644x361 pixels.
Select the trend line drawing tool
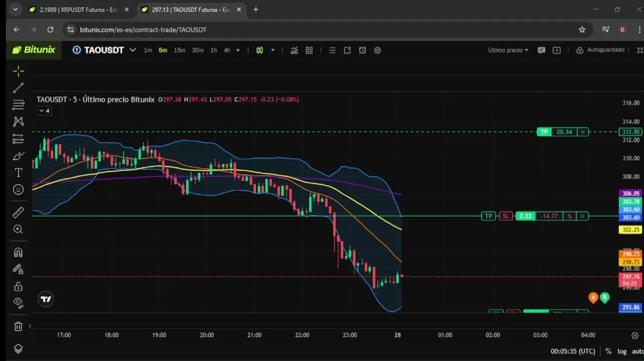click(18, 88)
